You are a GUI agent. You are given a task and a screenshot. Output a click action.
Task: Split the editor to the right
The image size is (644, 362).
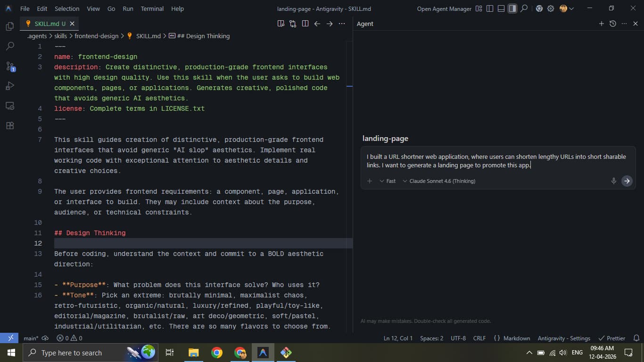(x=305, y=24)
